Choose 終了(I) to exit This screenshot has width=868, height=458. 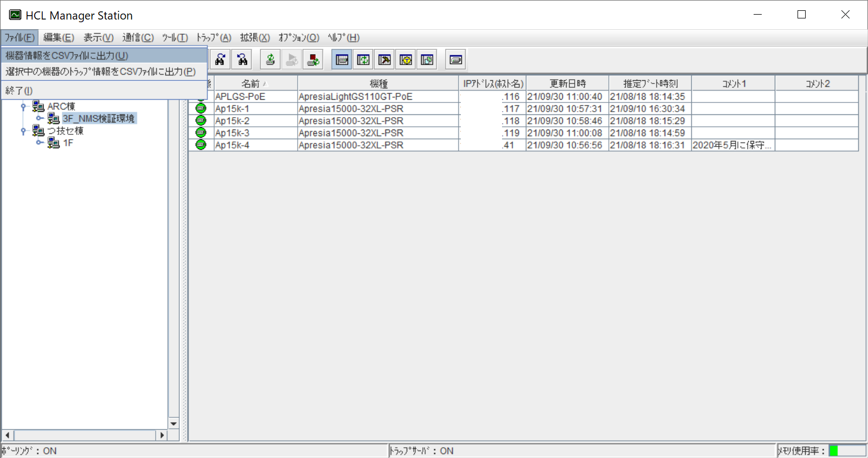pyautogui.click(x=104, y=91)
